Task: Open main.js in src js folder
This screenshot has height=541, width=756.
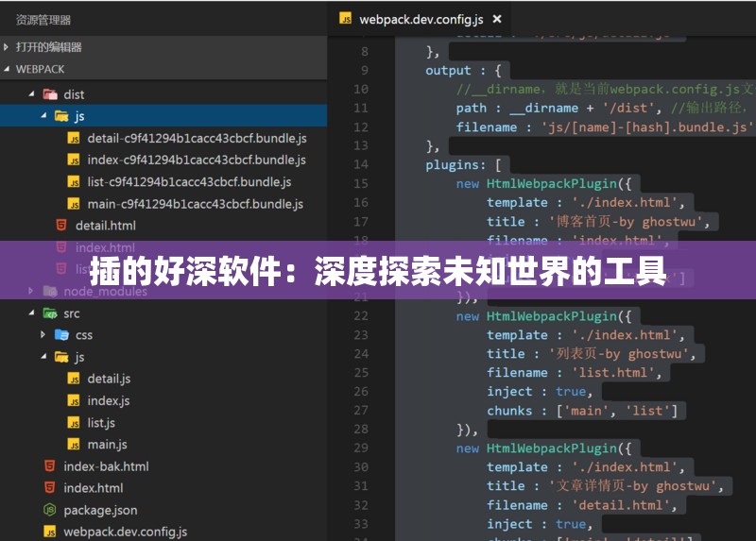Action: click(107, 445)
